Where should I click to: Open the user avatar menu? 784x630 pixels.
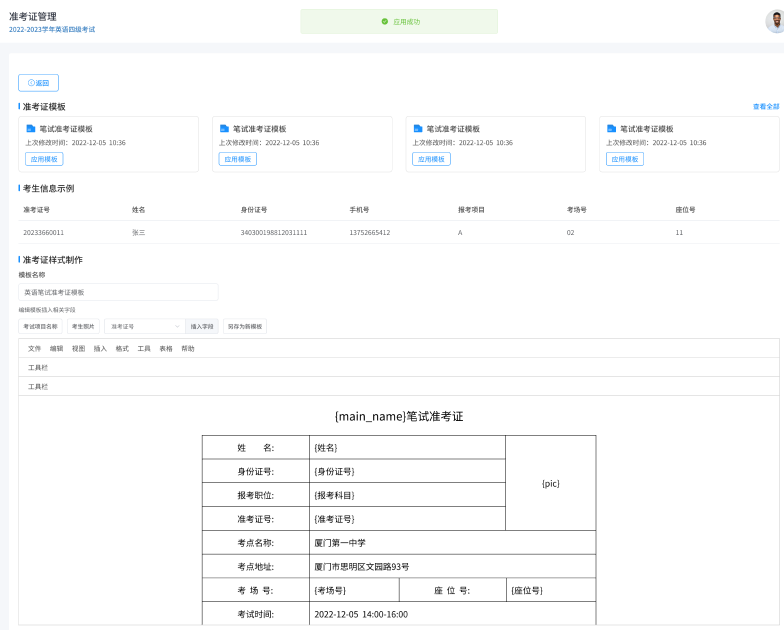pyautogui.click(x=776, y=21)
